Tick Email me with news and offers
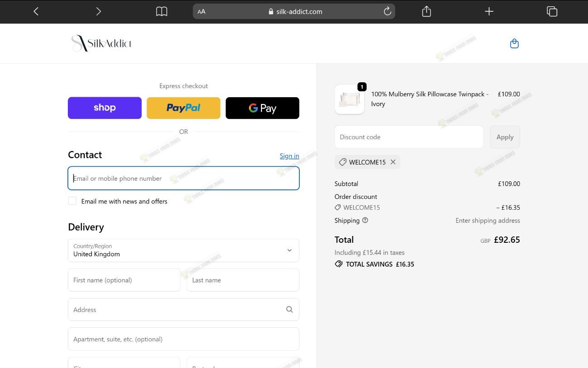 pos(72,201)
